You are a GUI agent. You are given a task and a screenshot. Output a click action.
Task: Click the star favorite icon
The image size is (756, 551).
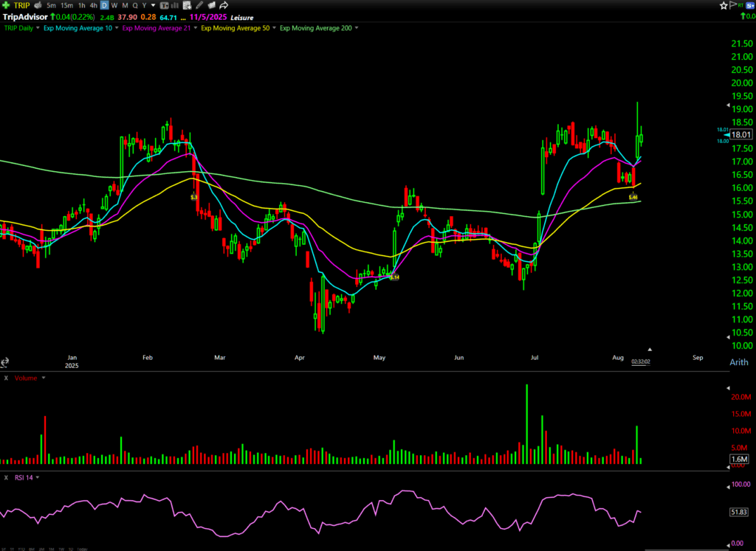724,5
